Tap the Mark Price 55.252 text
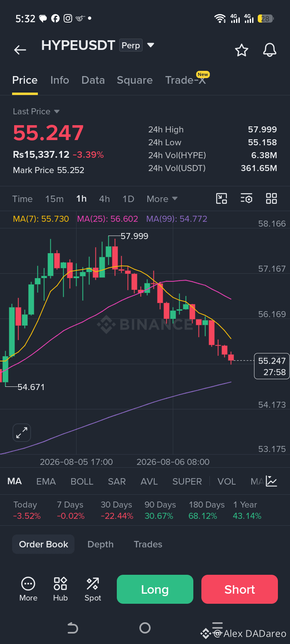 pos(48,170)
